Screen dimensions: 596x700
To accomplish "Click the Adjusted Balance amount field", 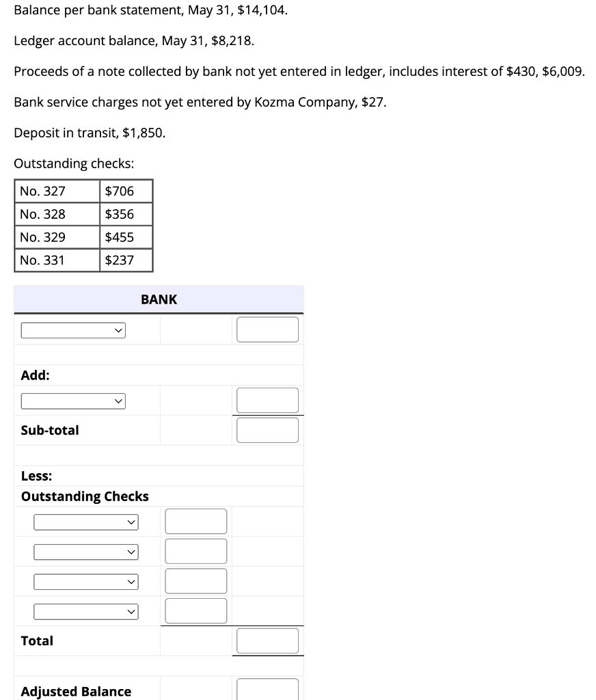I will click(x=267, y=691).
